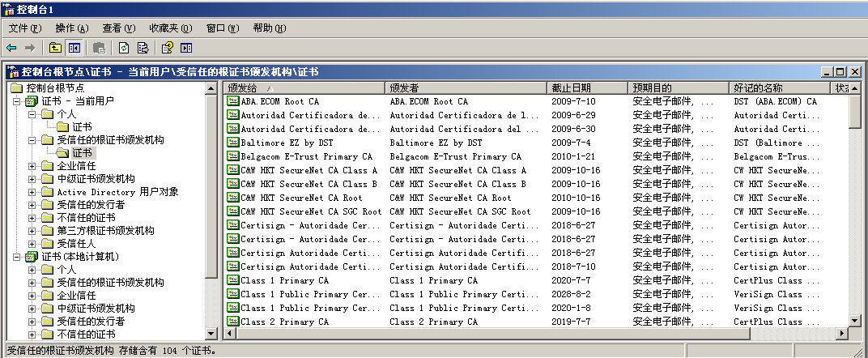Collapse the 证书 - 当前用户 node
The image size is (868, 358).
coord(17,100)
